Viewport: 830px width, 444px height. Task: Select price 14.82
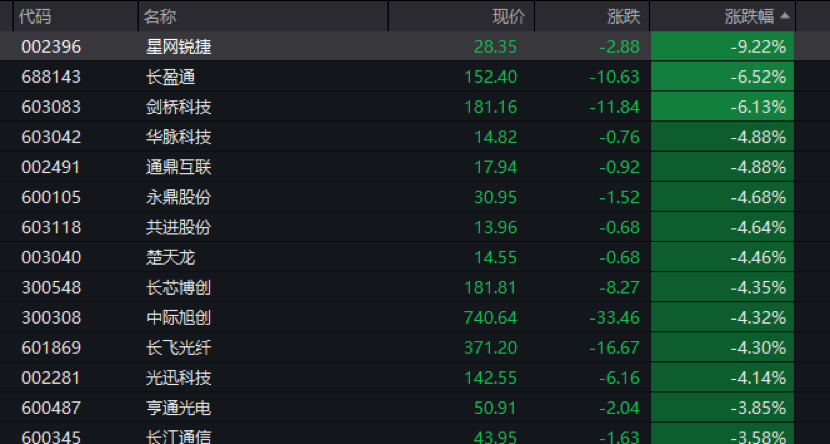coord(495,137)
